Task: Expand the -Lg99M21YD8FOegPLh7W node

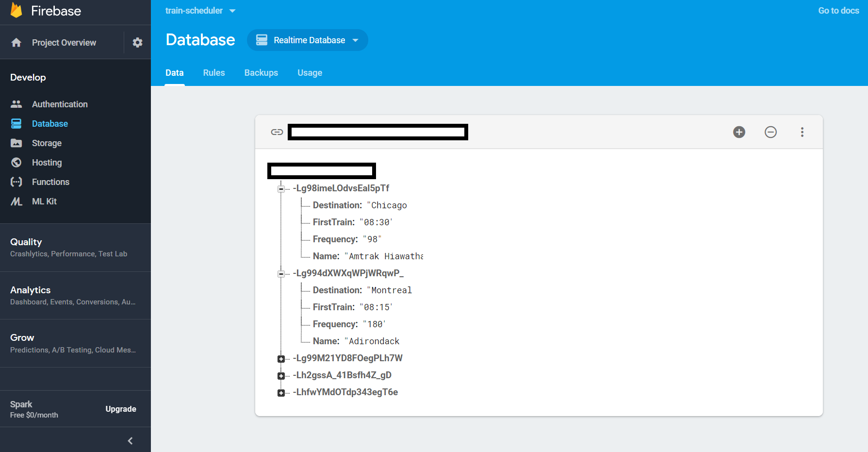Action: click(281, 358)
